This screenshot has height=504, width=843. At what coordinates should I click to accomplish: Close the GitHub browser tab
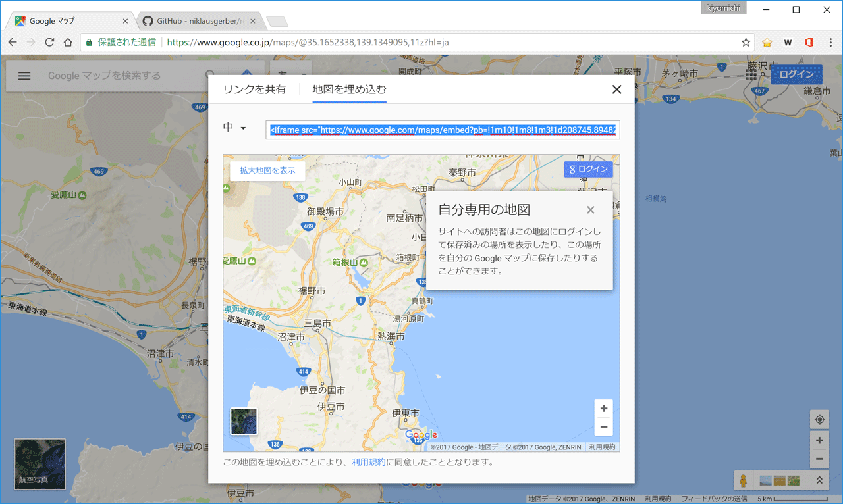(x=252, y=21)
